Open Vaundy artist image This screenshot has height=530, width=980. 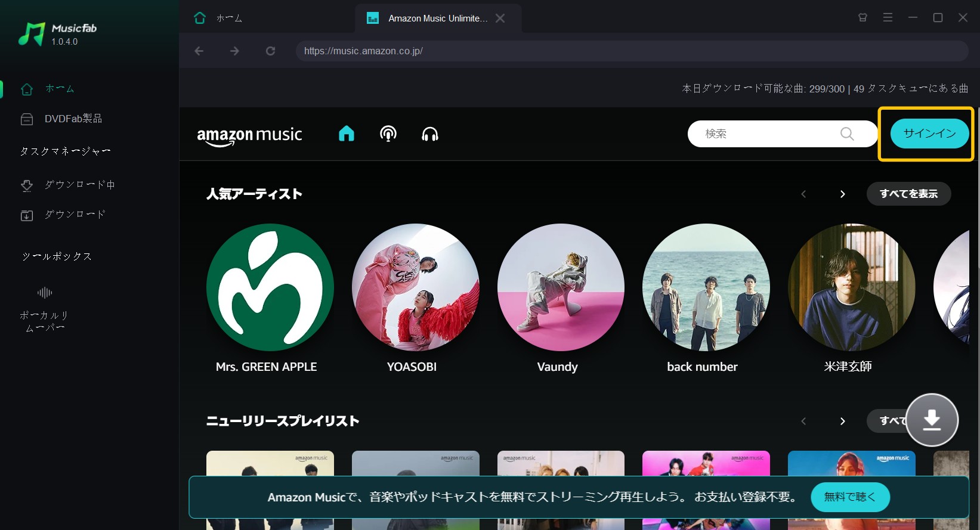click(561, 287)
